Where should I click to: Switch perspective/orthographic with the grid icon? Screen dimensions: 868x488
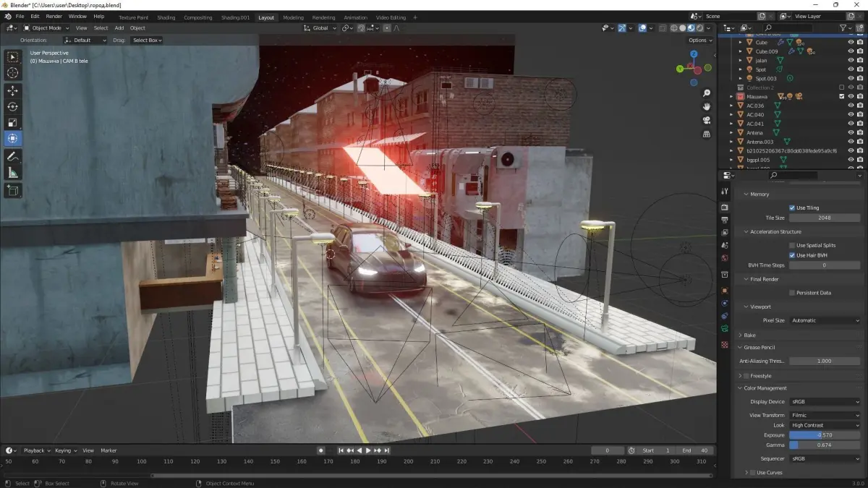[707, 134]
